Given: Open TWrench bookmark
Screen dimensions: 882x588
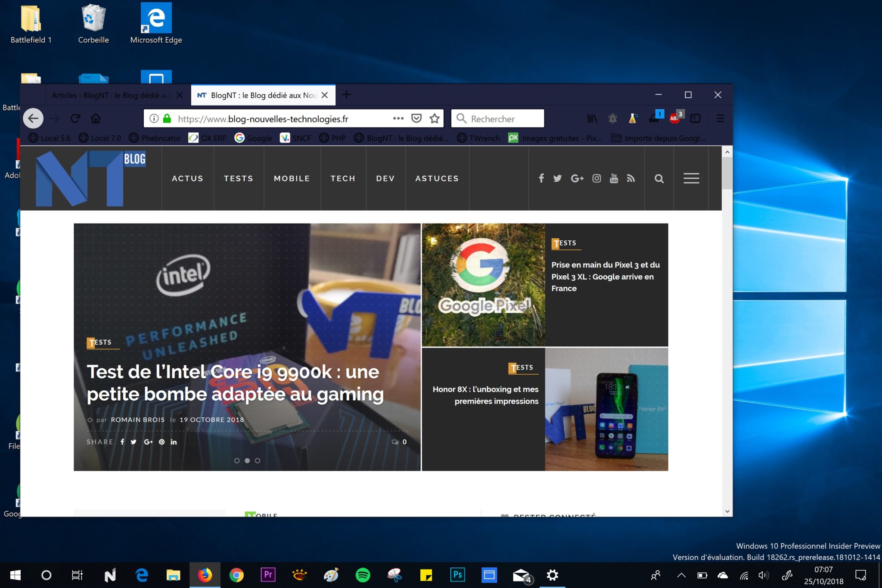Looking at the screenshot, I should click(478, 138).
